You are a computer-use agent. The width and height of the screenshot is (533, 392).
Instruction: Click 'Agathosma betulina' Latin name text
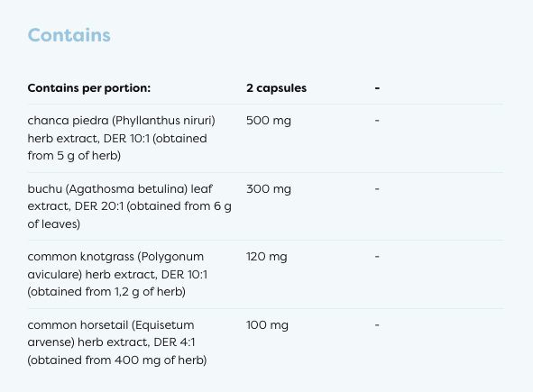point(127,189)
